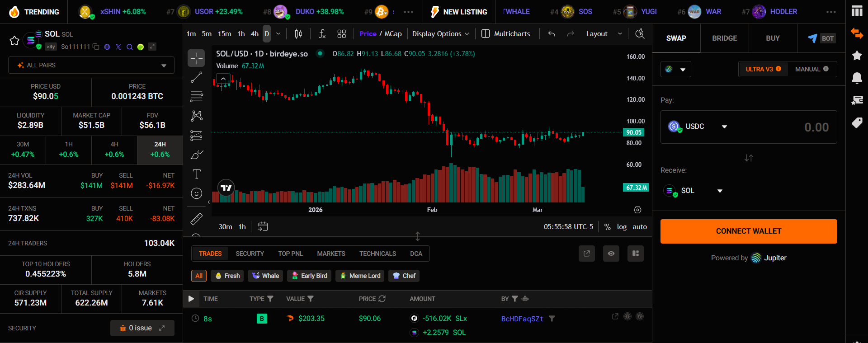Image resolution: width=868 pixels, height=343 pixels.
Task: Expand the security 0 issue details
Action: tap(142, 328)
